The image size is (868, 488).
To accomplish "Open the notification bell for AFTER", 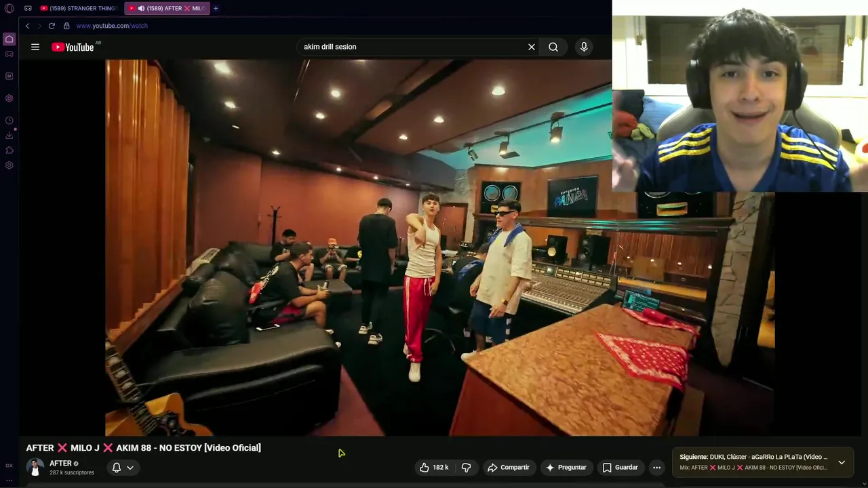I will click(x=117, y=468).
